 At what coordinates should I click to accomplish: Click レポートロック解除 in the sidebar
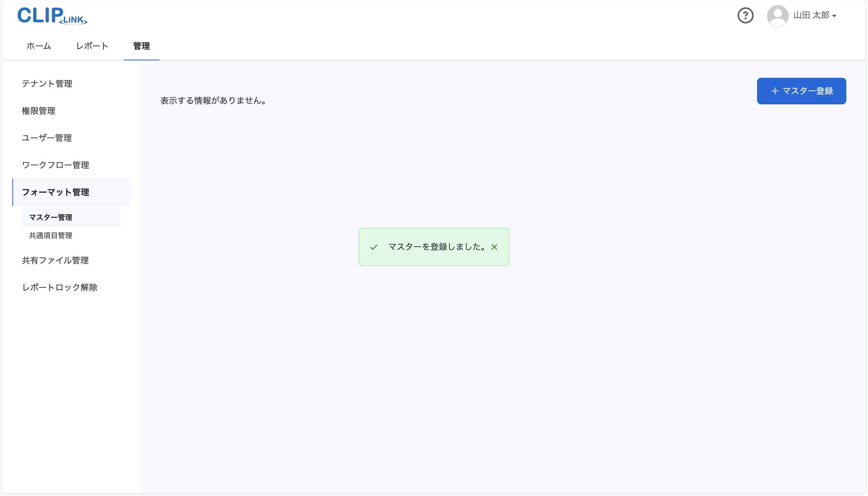pos(60,287)
